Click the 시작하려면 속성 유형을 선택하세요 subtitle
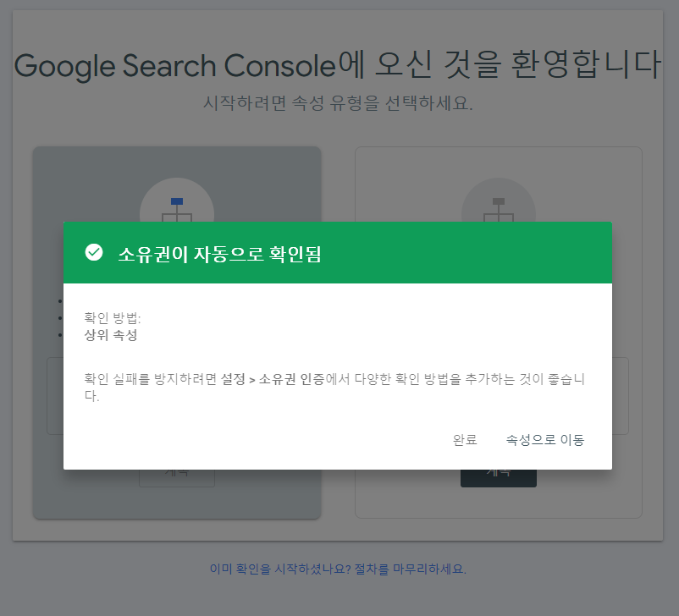This screenshot has height=616, width=679. [338, 103]
